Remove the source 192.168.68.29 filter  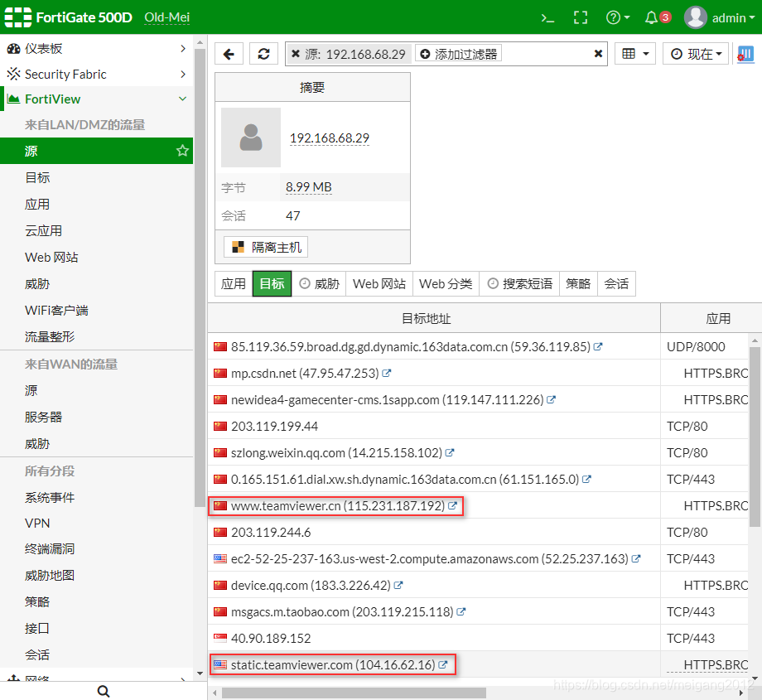point(295,54)
